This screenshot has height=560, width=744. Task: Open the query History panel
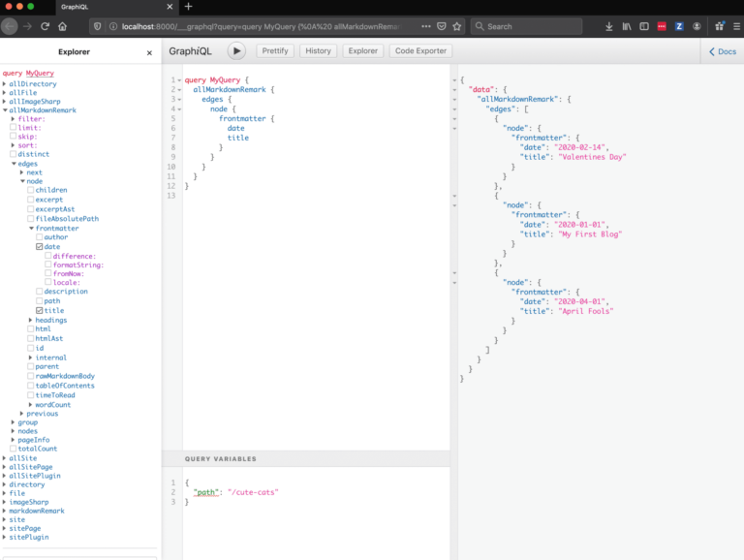coord(317,50)
